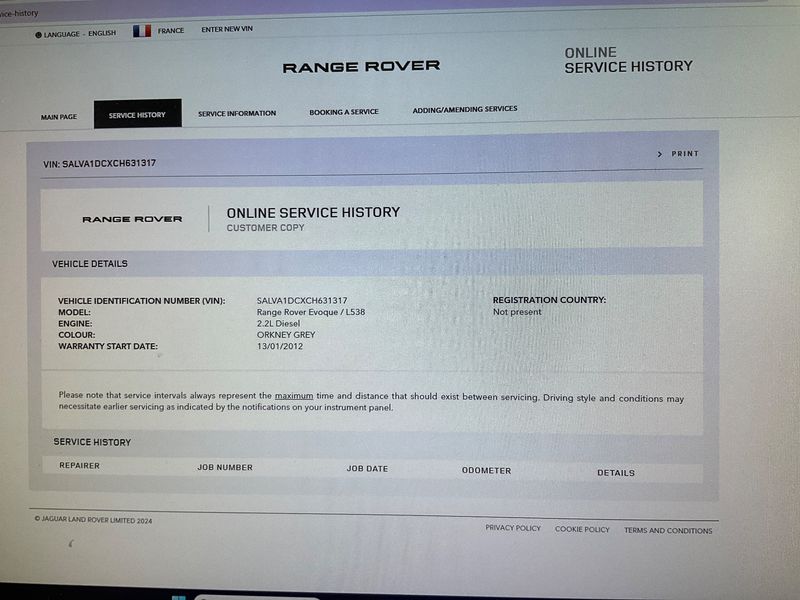The image size is (800, 600).
Task: Click the underlined 'maximum' link
Action: [x=294, y=396]
